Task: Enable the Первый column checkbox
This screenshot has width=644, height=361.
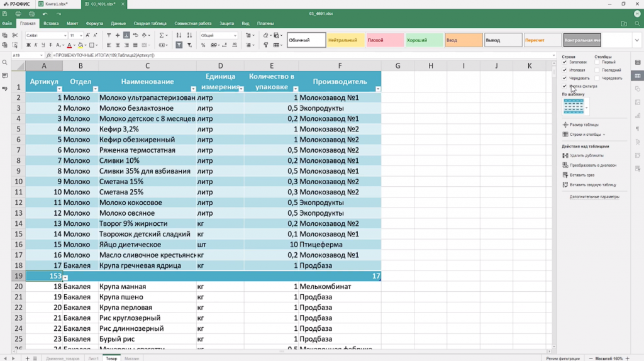Action: pos(597,62)
